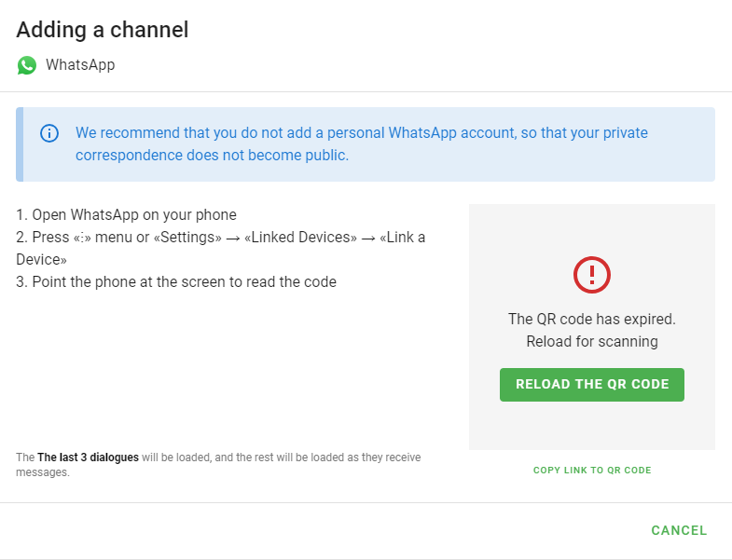Screen dimensions: 732x560
Task: Click "The QR code has expired." message
Action: click(591, 320)
